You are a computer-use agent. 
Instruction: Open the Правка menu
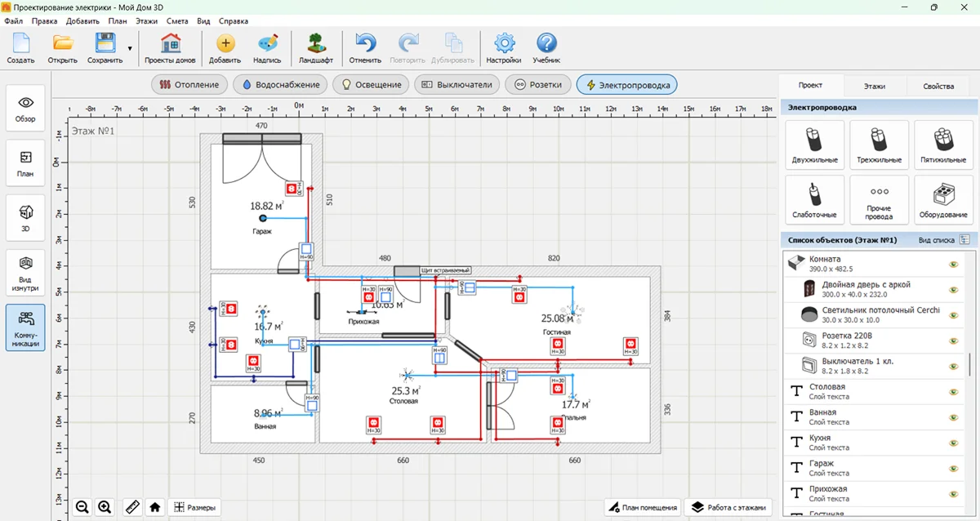tap(44, 20)
